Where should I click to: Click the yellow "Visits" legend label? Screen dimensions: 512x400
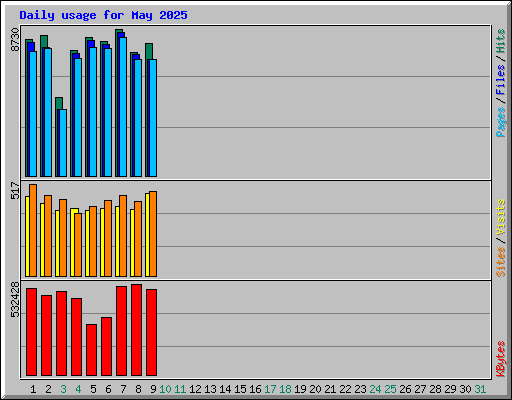pos(501,217)
